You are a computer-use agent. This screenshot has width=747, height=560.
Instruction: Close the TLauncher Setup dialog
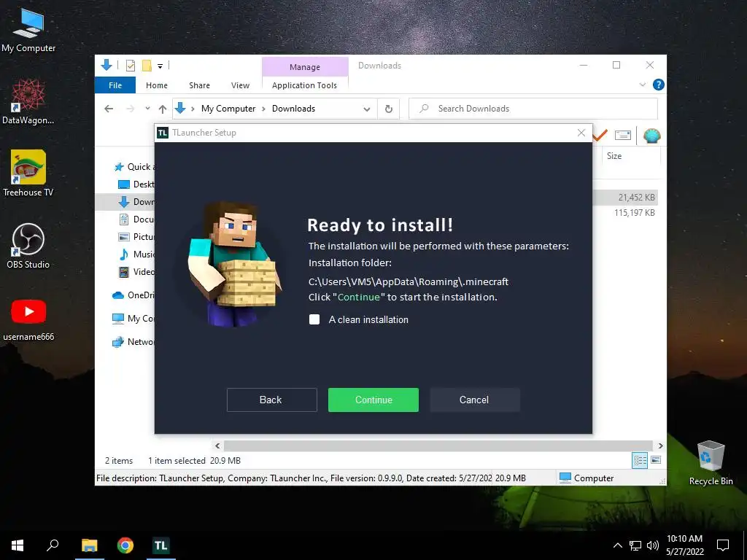pos(581,133)
